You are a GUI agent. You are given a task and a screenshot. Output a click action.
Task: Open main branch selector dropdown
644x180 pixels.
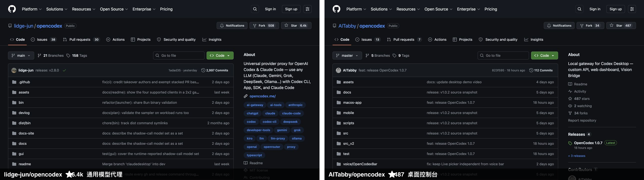21,55
